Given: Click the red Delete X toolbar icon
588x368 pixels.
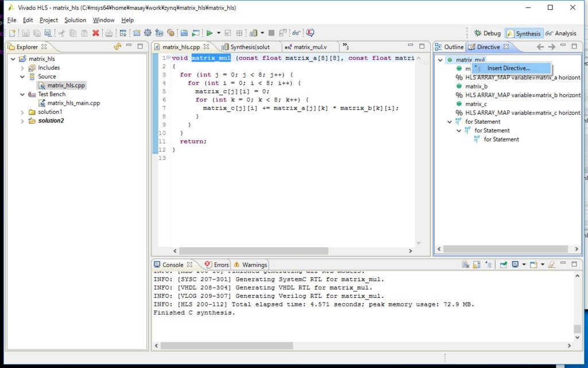Looking at the screenshot, I should 96,33.
